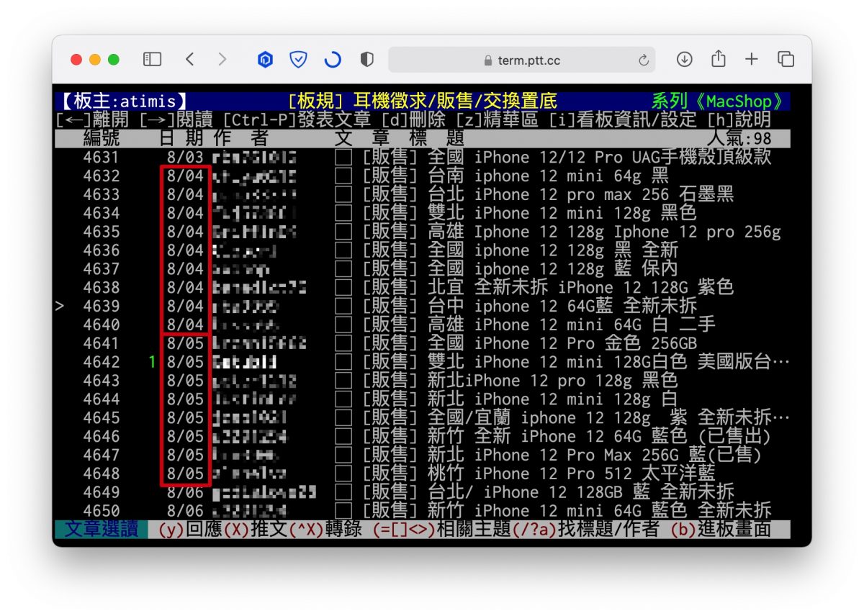Click the 板主:atimis header text
This screenshot has height=616, width=864.
click(125, 101)
